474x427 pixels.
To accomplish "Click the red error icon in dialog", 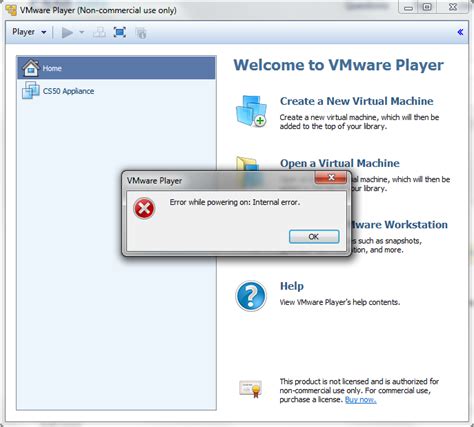I will coord(144,208).
